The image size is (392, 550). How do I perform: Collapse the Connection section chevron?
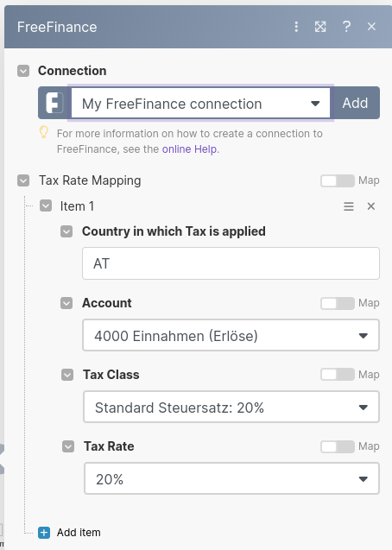tap(23, 71)
